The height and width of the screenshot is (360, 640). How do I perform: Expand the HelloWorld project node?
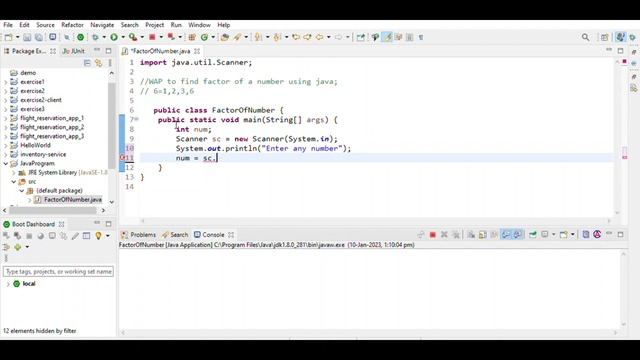click(x=6, y=146)
